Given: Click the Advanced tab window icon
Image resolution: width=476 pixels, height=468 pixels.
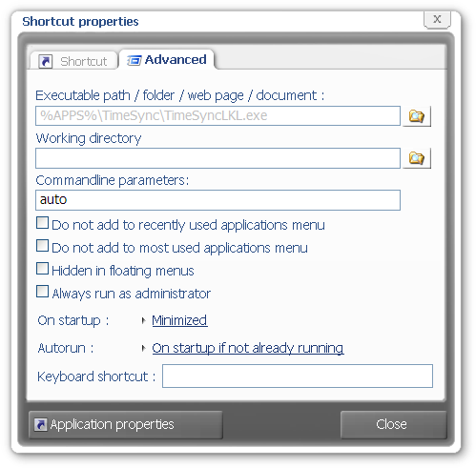Looking at the screenshot, I should coord(134,60).
